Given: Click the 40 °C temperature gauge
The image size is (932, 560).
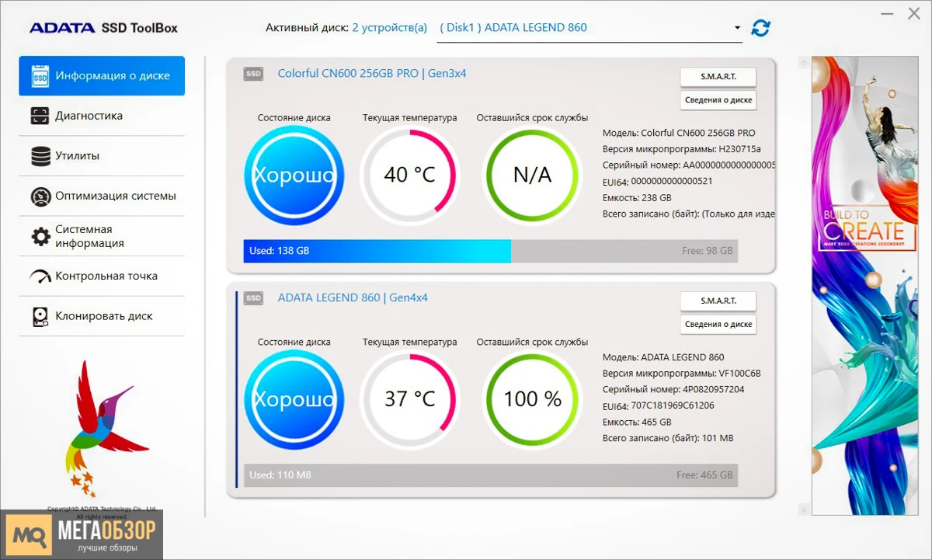Looking at the screenshot, I should coord(410,175).
